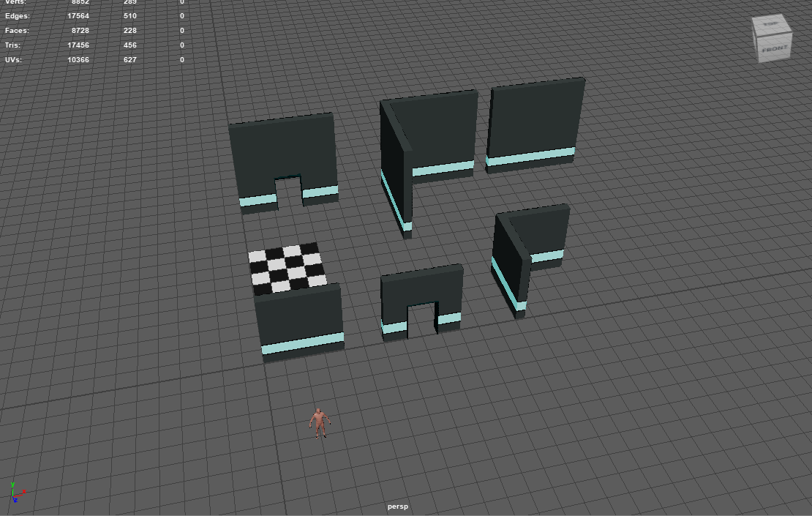Click the 8728 face count value

point(80,31)
